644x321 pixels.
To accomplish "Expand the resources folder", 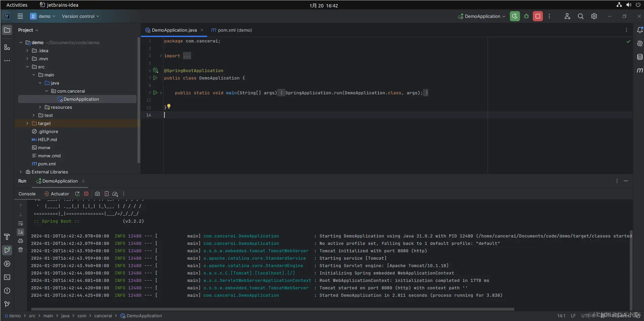I will point(40,107).
